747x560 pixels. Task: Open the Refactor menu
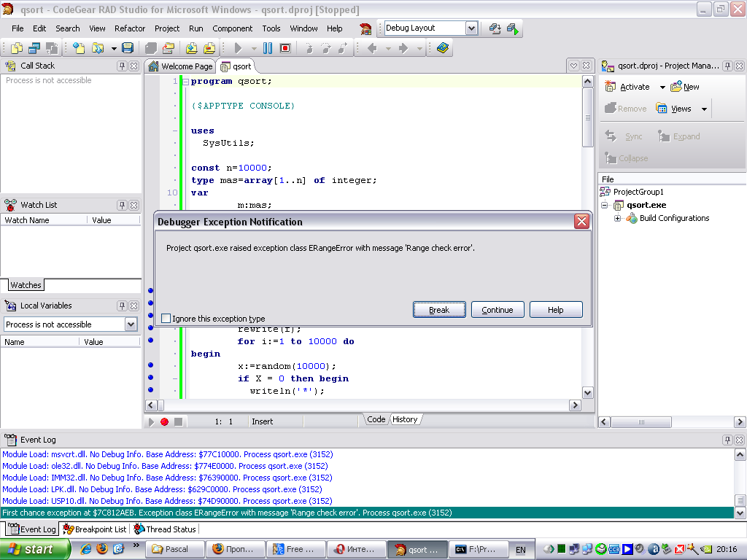click(x=130, y=28)
